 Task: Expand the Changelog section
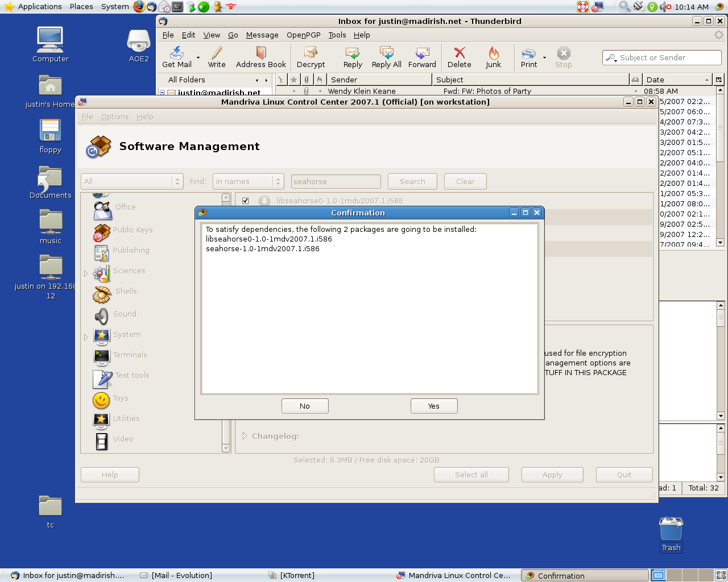(x=245, y=436)
